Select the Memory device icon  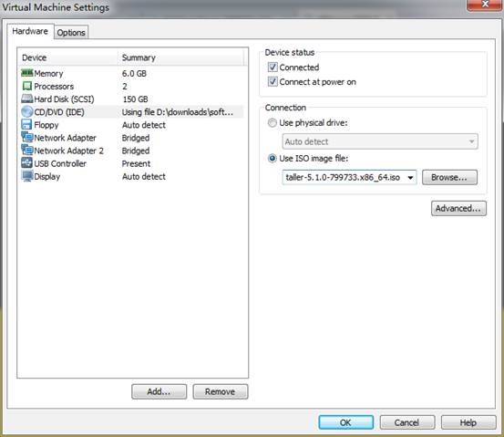[27, 73]
